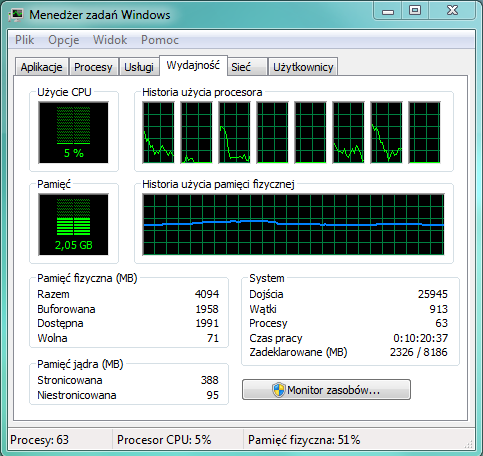Click the Razem value 4094
Viewport: 483px width, 456px height.
(207, 294)
